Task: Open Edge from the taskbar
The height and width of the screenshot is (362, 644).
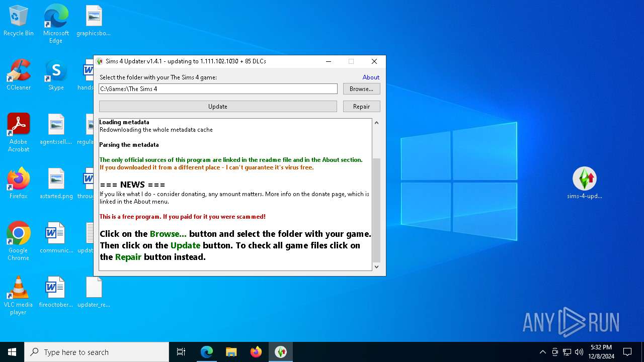Action: (207, 352)
